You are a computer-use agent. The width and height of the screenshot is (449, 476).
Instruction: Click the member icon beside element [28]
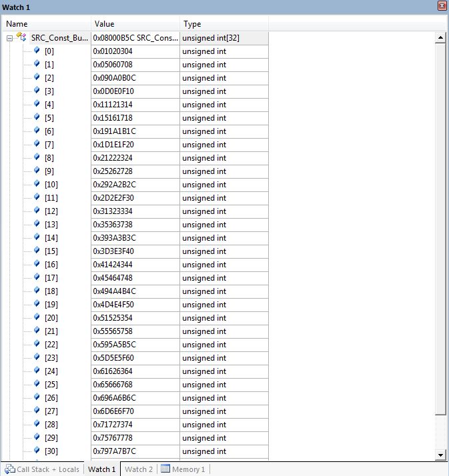click(x=37, y=425)
